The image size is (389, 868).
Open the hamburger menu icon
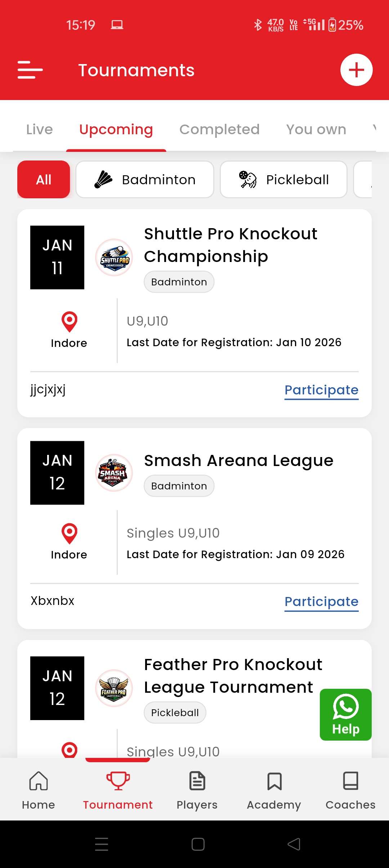tap(30, 70)
